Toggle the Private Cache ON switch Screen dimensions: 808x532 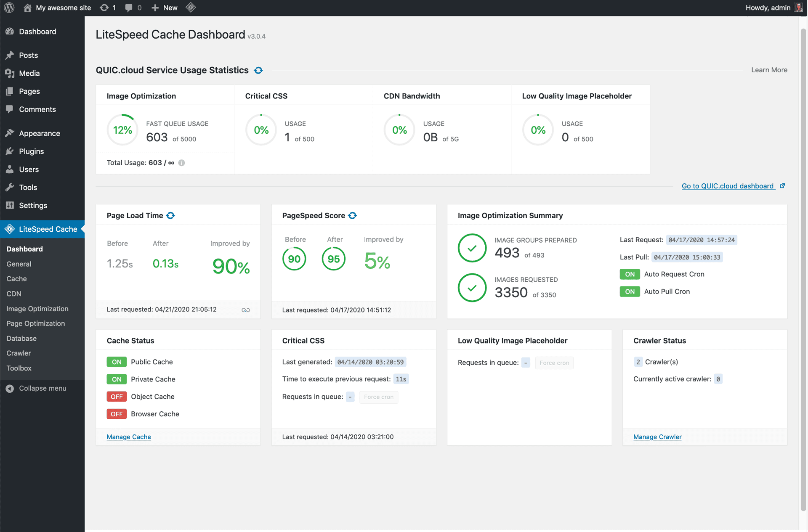coord(116,379)
